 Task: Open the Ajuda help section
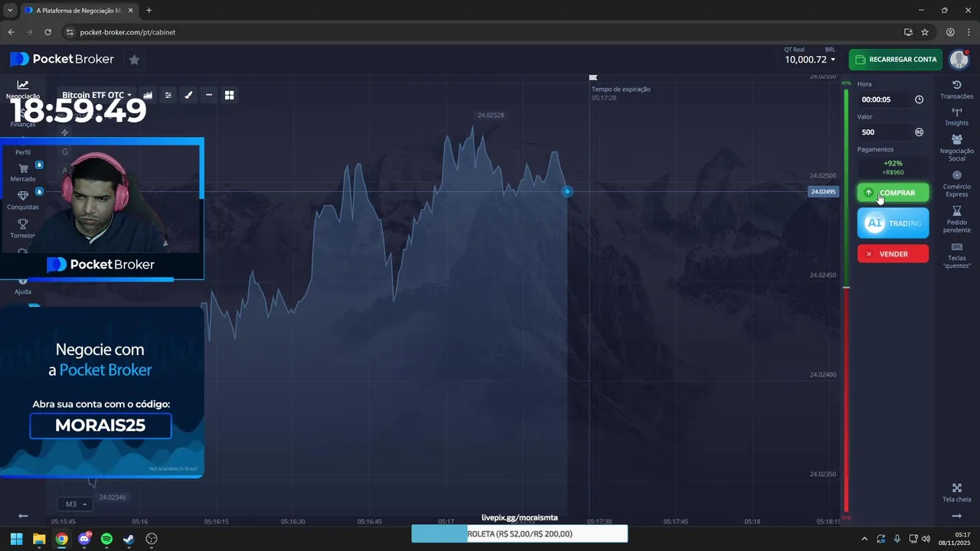23,287
